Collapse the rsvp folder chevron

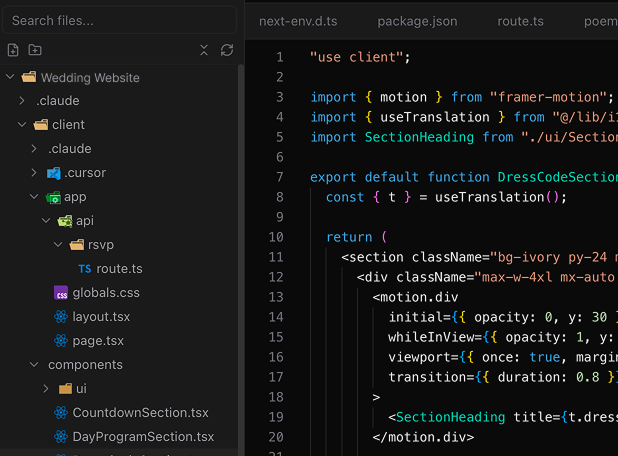pyautogui.click(x=58, y=244)
